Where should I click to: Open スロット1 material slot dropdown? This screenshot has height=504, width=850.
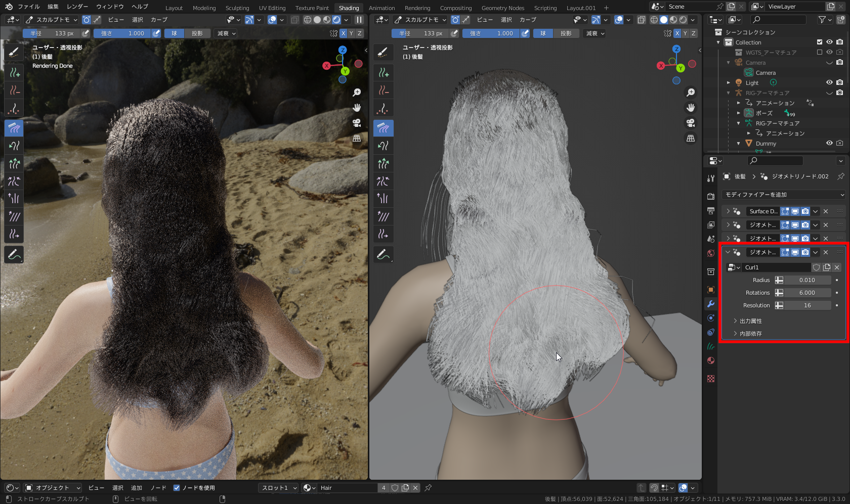click(x=279, y=488)
